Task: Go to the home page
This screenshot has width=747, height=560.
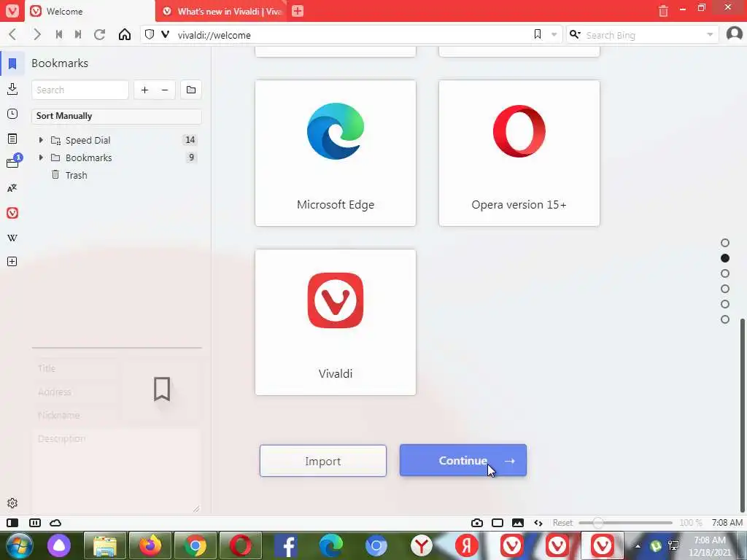Action: (x=125, y=35)
